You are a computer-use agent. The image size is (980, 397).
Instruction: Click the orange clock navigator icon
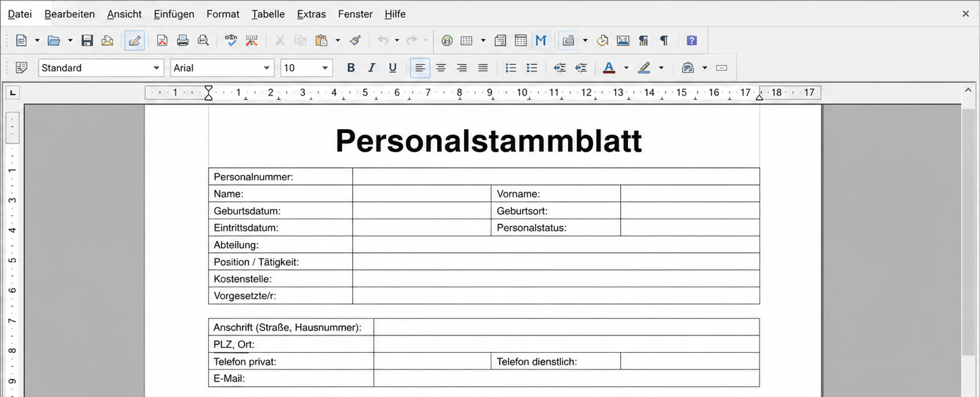tap(603, 40)
